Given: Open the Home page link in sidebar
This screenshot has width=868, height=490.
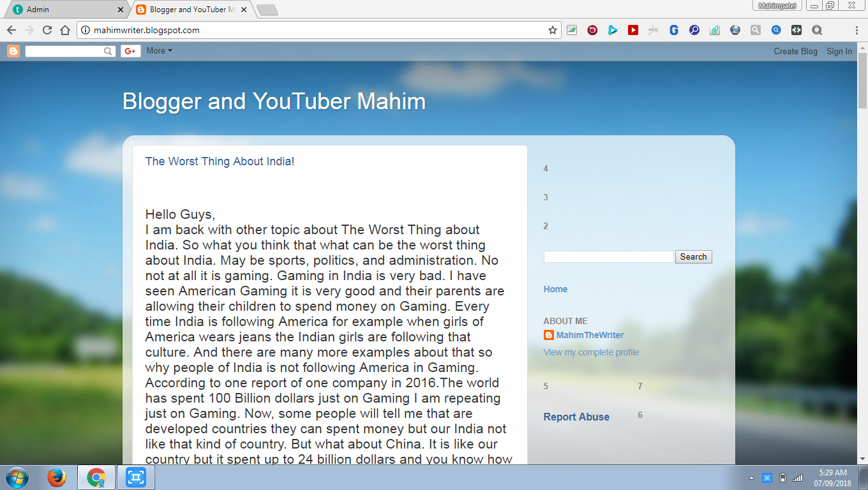Looking at the screenshot, I should (555, 289).
